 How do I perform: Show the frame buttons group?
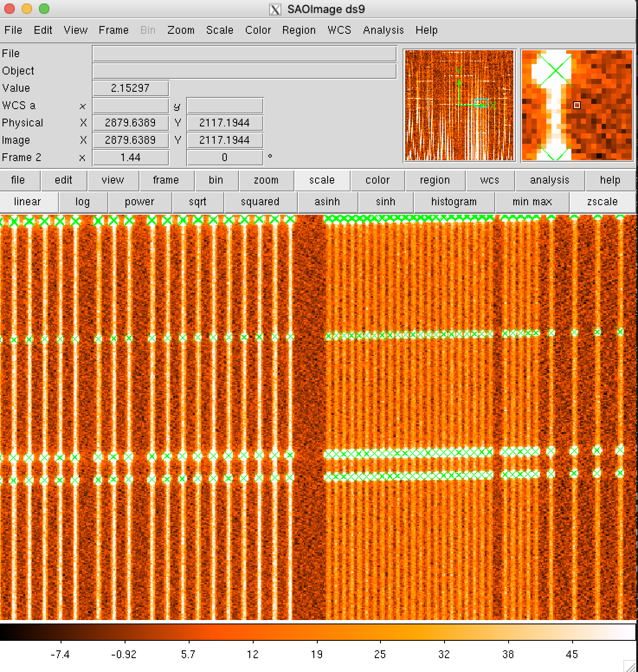coord(166,180)
